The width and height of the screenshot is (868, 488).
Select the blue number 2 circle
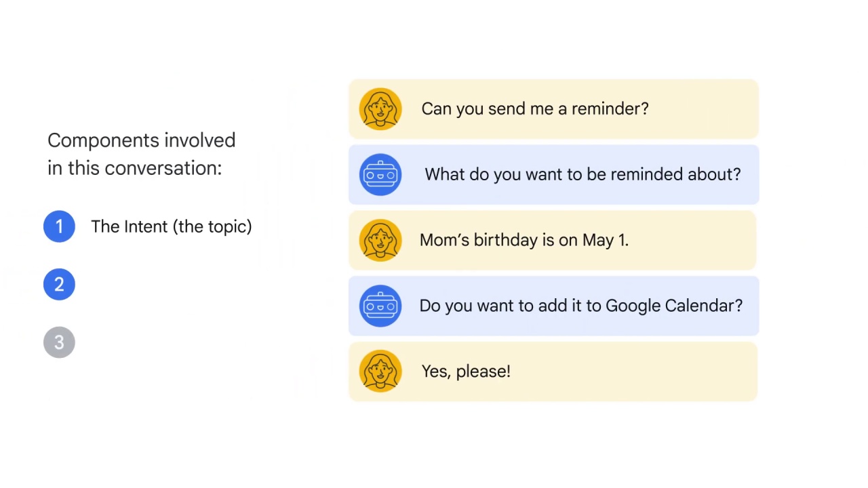tap(59, 285)
